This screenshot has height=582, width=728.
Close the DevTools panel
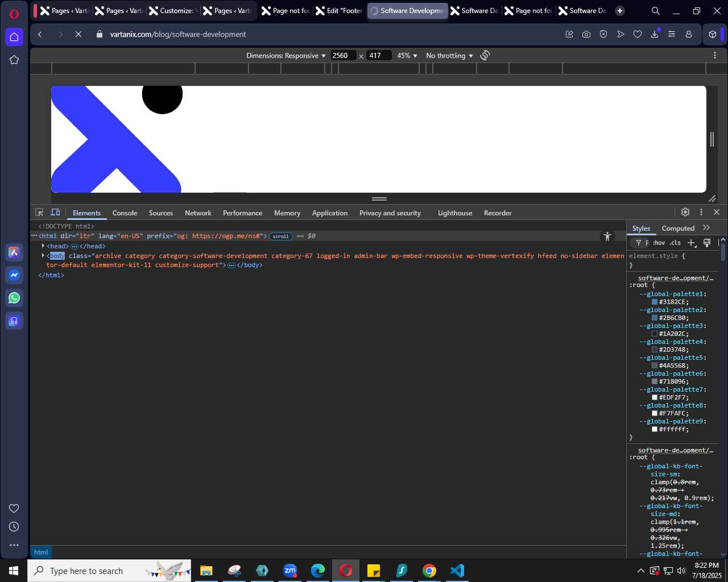tap(717, 212)
